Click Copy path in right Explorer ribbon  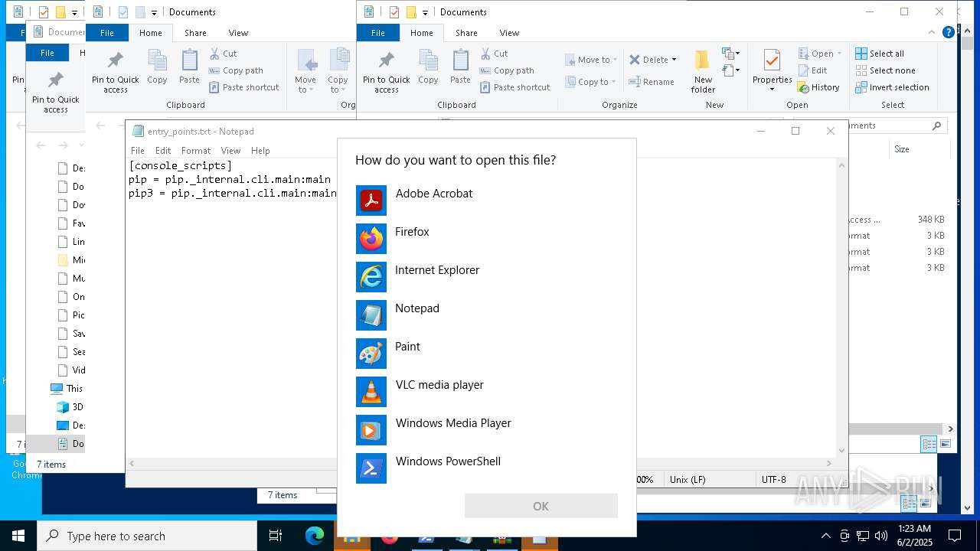(x=506, y=70)
